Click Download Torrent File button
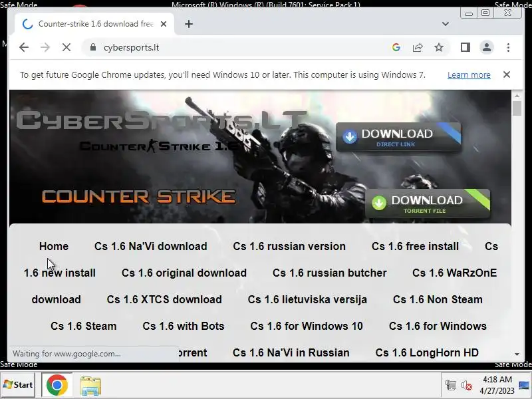The height and width of the screenshot is (399, 532). click(x=428, y=203)
